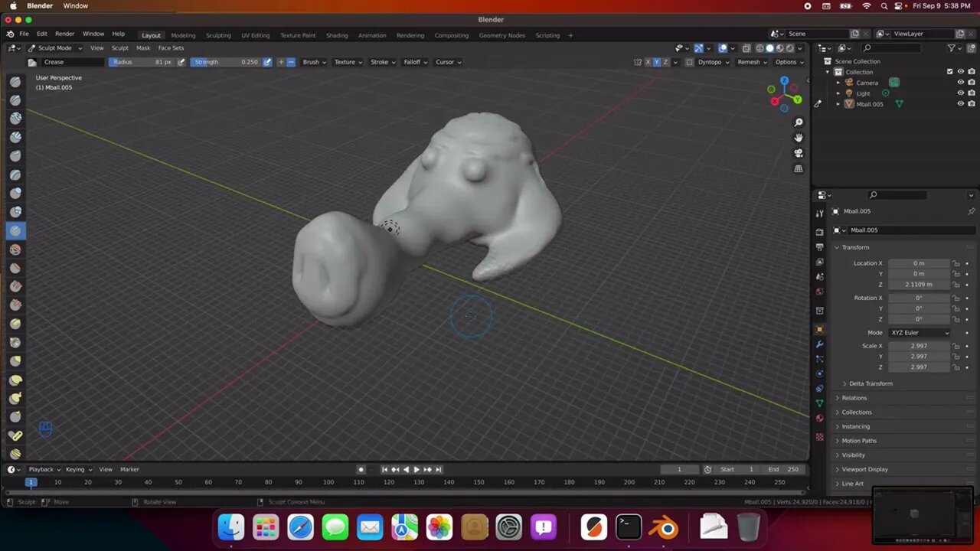Hide Mball.005 in viewport

(x=961, y=104)
